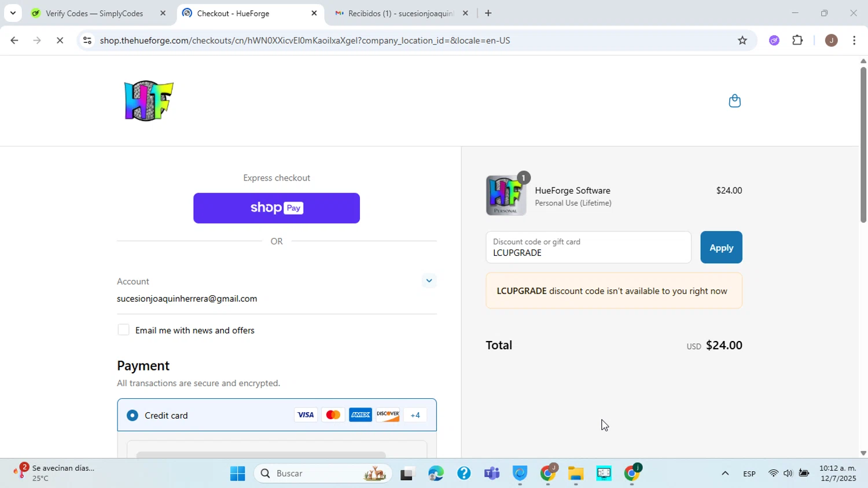
Task: Go back to previous page
Action: (14, 40)
